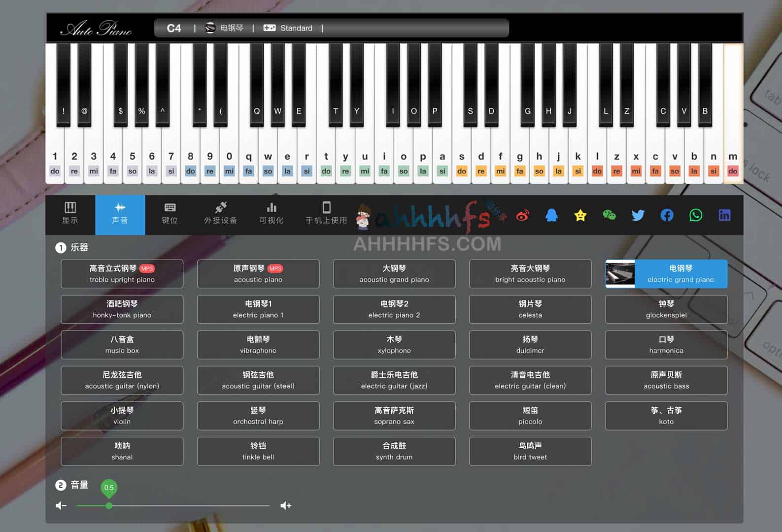Open the 显示 display tab
This screenshot has width=782, height=532.
[x=70, y=215]
